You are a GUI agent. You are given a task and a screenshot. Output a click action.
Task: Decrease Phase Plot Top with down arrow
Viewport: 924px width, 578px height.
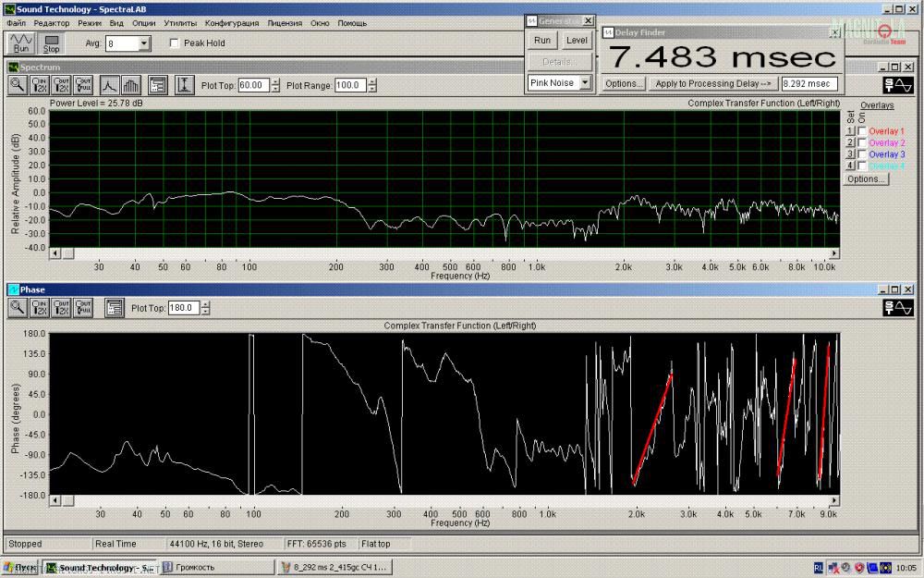point(205,312)
